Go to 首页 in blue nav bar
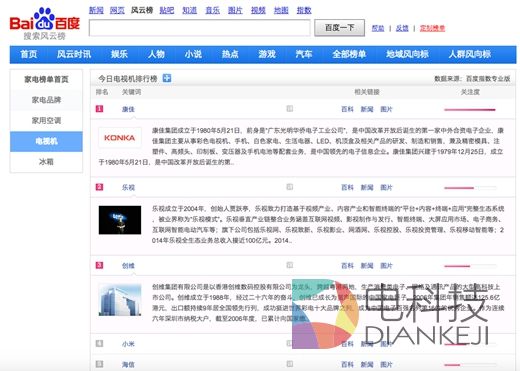Viewport: 520px width, 371px height. 29,54
